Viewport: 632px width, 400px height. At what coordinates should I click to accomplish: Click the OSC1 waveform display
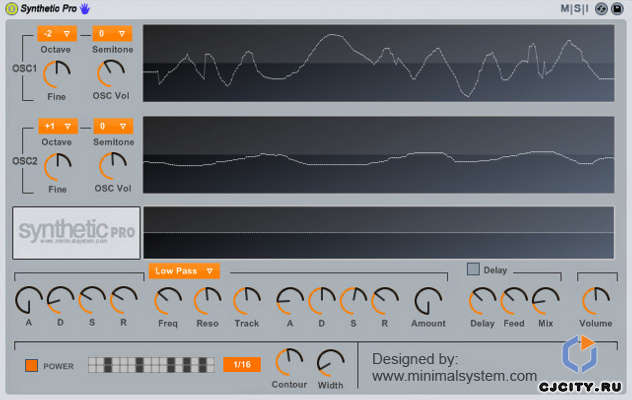[x=378, y=63]
